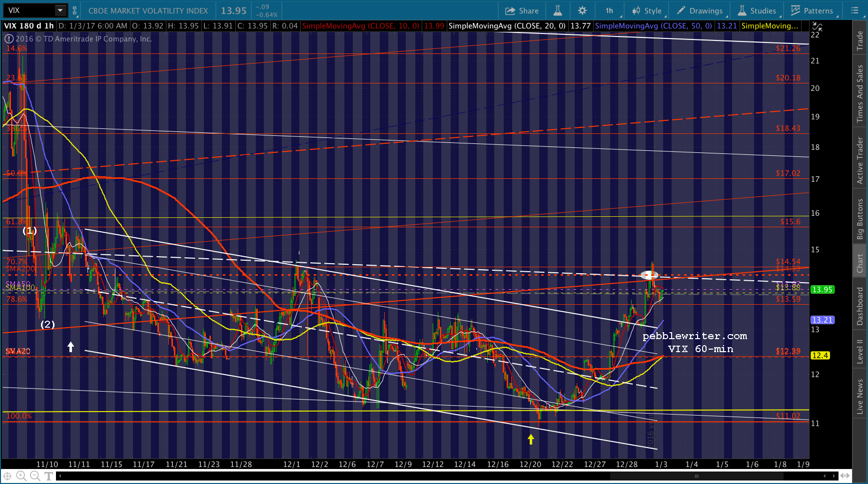Open the Share menu
This screenshot has width=868, height=484.
click(x=522, y=10)
